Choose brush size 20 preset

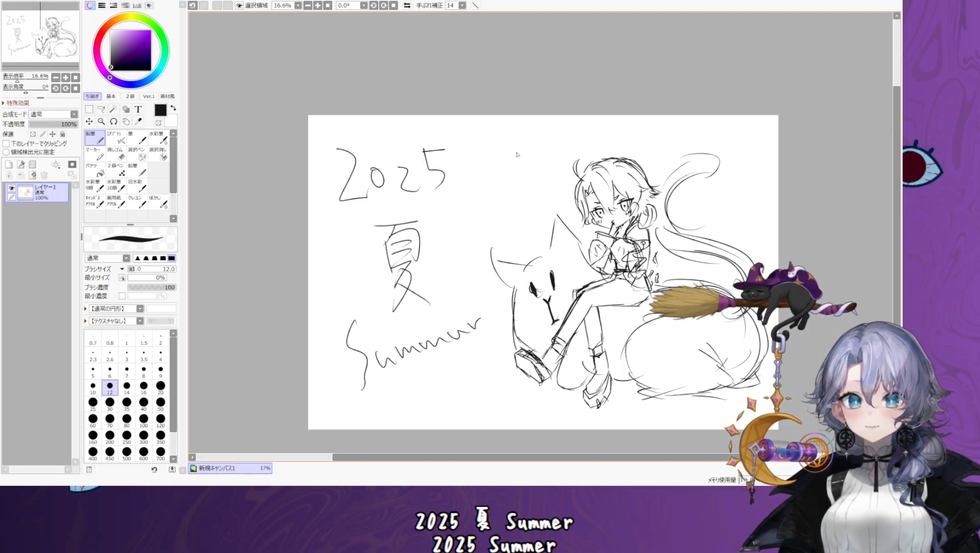tap(160, 388)
